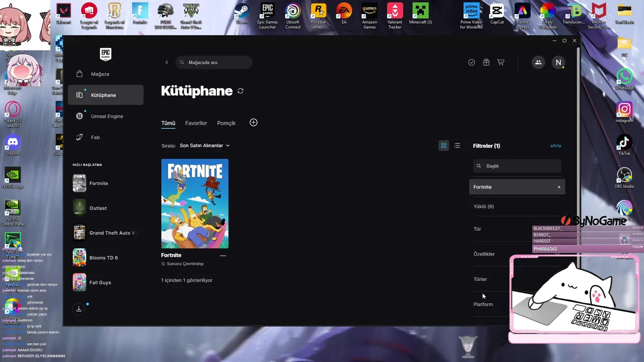Open the friends list icon
Image resolution: width=644 pixels, height=362 pixels.
pos(538,62)
